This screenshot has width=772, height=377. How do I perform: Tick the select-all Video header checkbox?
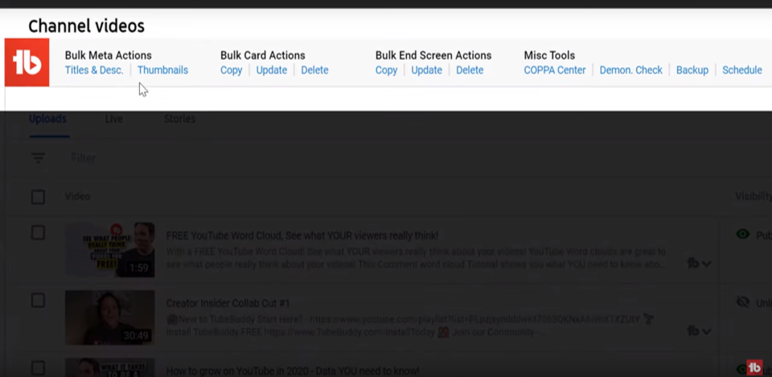click(38, 197)
